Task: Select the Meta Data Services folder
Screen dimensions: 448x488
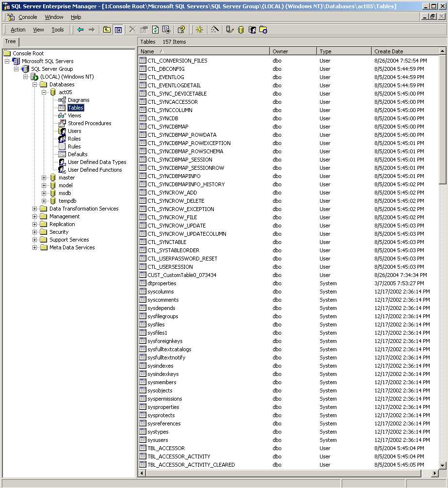Action: [72, 248]
